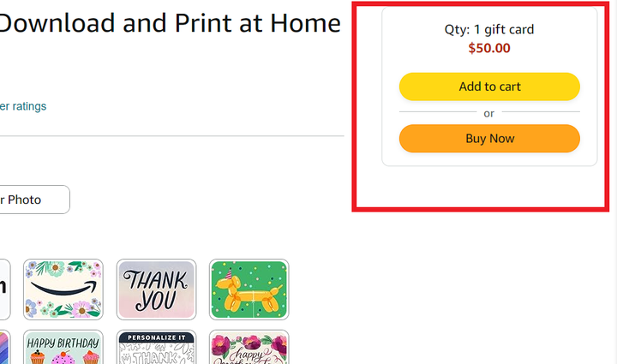617x364 pixels.
Task: Select the Personalize It coloring card
Action: click(x=156, y=347)
